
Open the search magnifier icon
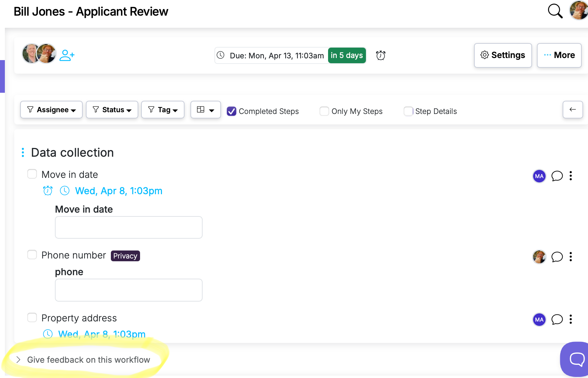[x=555, y=11]
